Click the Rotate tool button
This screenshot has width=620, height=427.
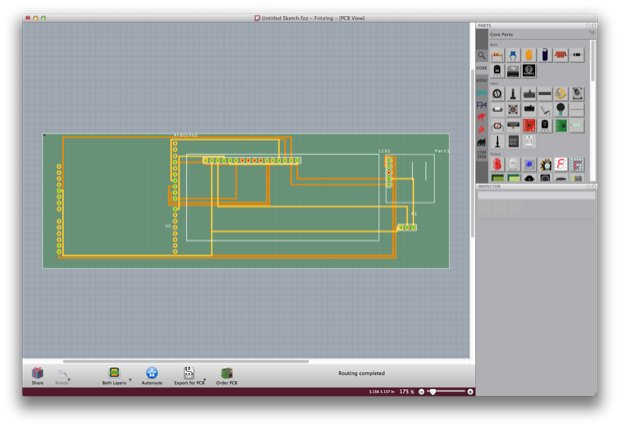point(62,376)
